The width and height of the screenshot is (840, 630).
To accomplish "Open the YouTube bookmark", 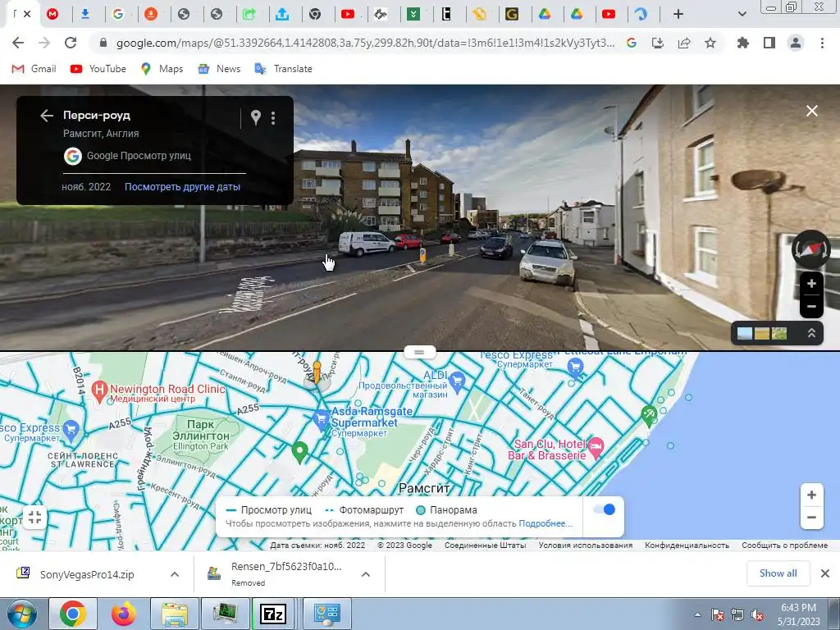I will pos(98,69).
